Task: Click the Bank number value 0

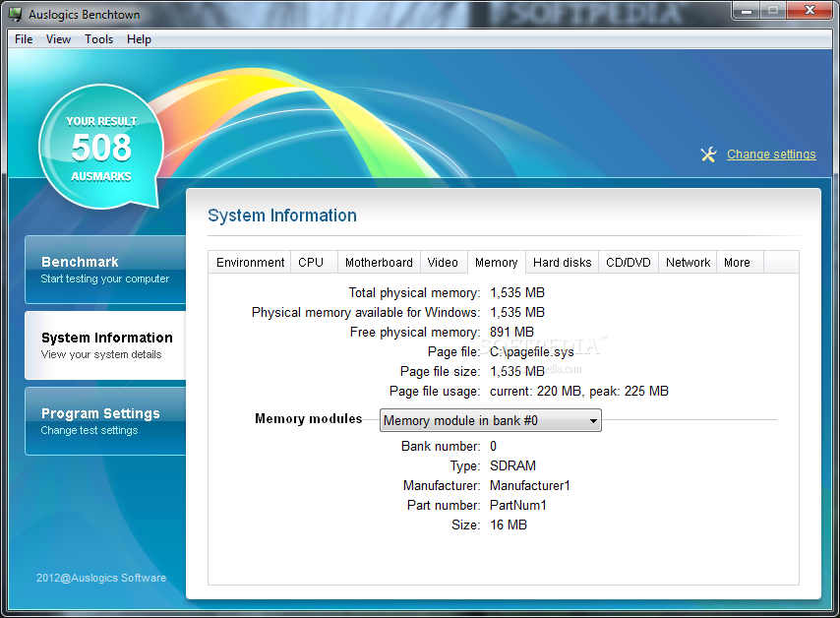Action: pyautogui.click(x=494, y=446)
